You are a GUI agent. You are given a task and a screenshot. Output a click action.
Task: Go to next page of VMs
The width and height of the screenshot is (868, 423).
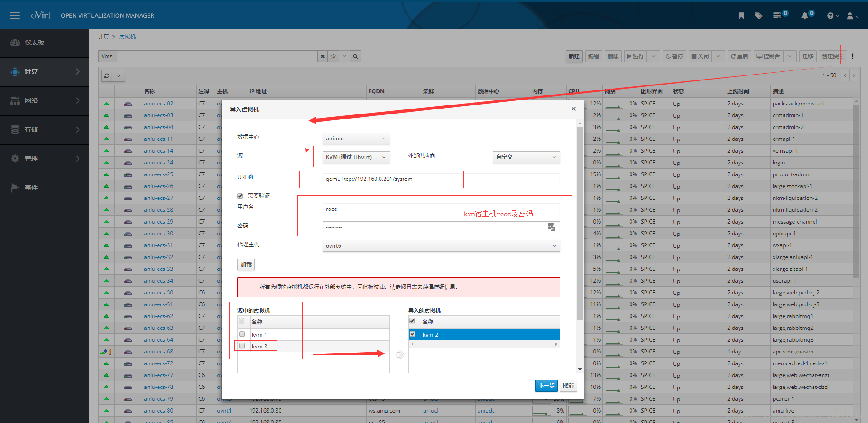tap(853, 75)
